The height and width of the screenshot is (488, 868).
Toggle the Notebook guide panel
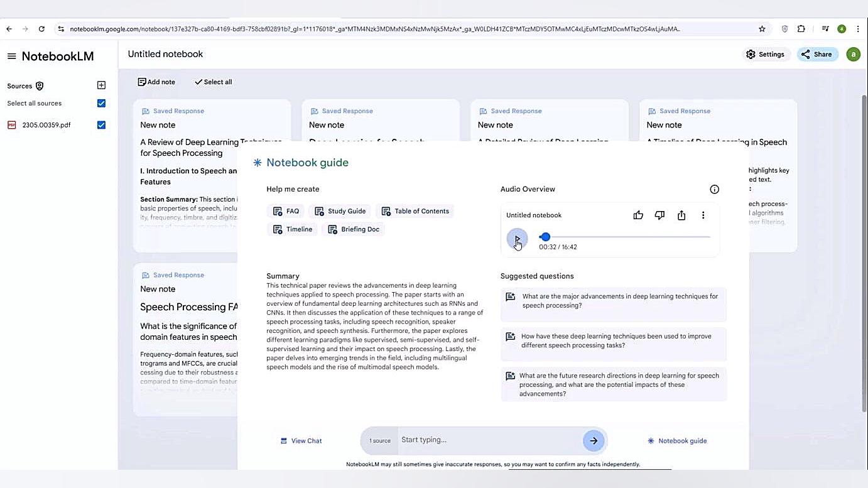click(677, 441)
